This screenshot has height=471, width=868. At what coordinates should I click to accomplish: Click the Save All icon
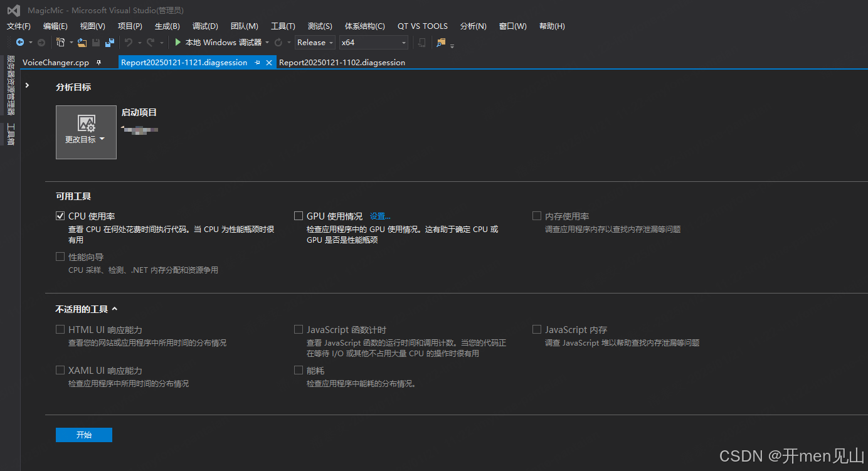click(110, 43)
